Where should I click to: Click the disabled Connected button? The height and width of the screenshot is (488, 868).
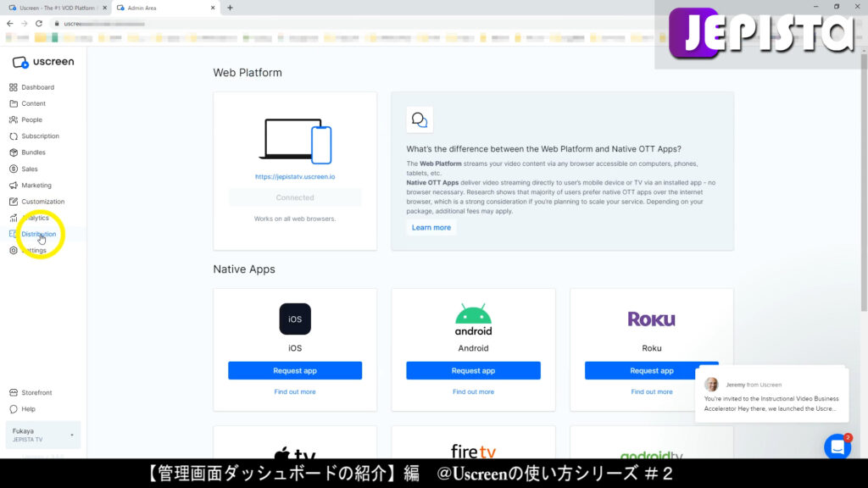[x=295, y=197]
